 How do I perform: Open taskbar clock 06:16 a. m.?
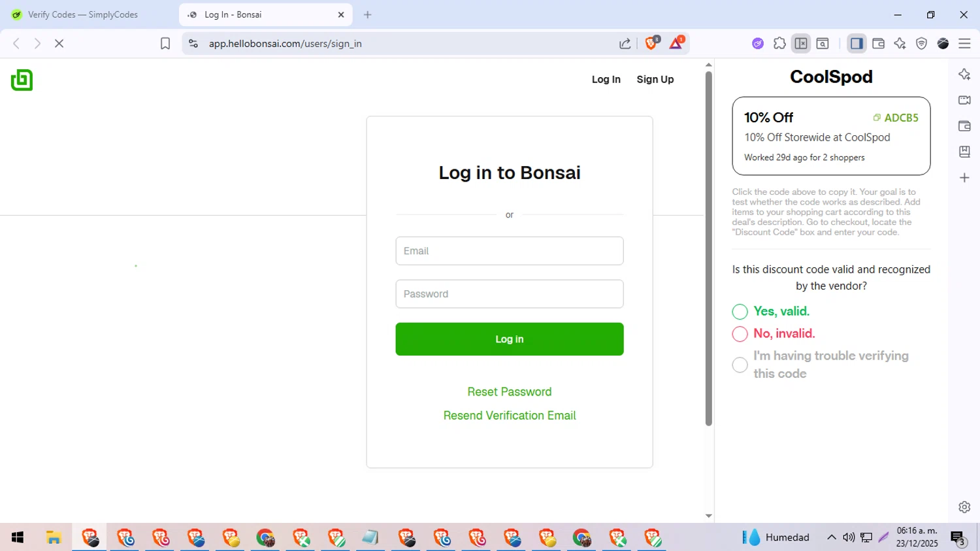[917, 537]
